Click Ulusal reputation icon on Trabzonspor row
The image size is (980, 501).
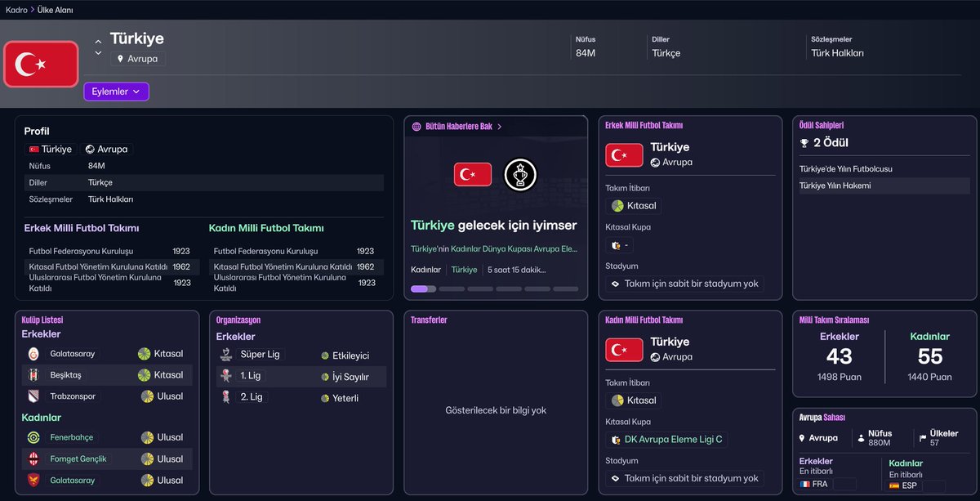147,396
